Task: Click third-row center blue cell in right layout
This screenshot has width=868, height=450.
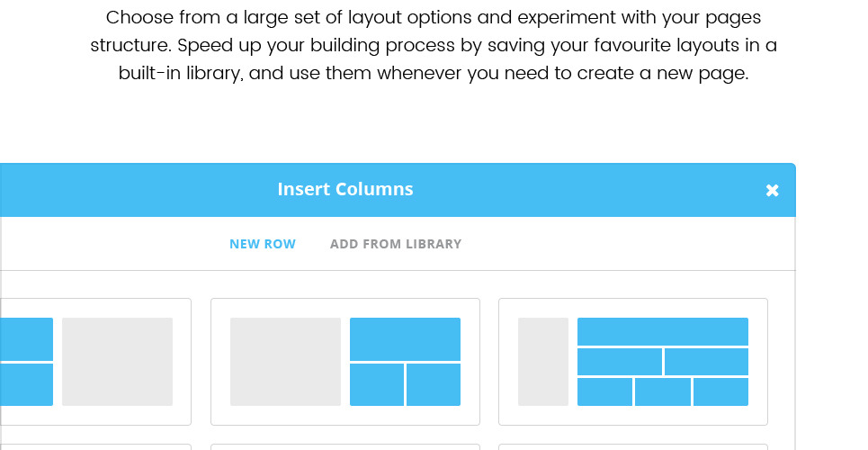Action: (663, 391)
